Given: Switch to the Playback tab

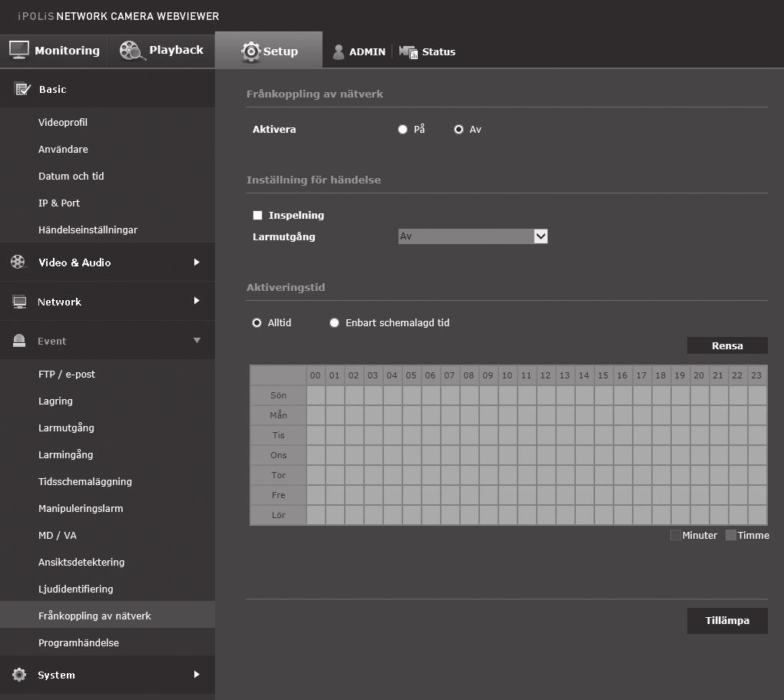Looking at the screenshot, I should [x=161, y=50].
